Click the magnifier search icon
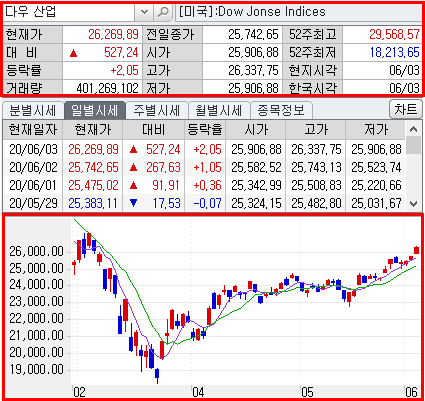 (163, 12)
